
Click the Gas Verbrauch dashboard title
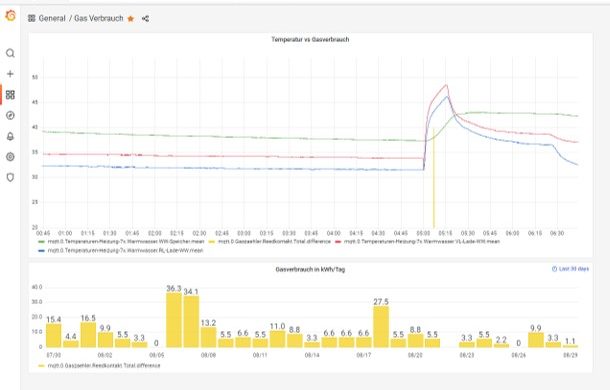pyautogui.click(x=99, y=18)
